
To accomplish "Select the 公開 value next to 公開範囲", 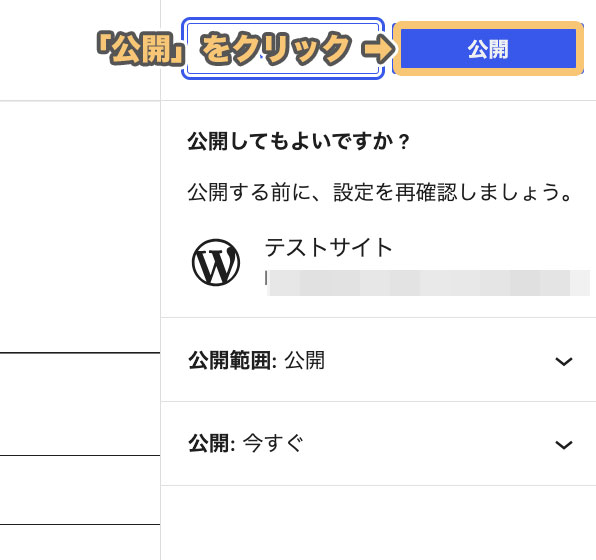I will [x=304, y=360].
